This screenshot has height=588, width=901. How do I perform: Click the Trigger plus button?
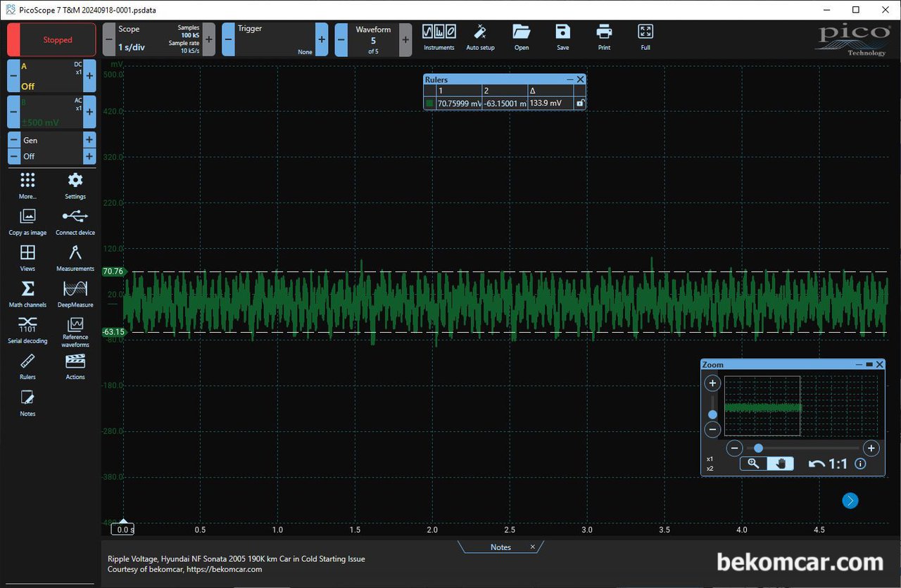pos(322,39)
